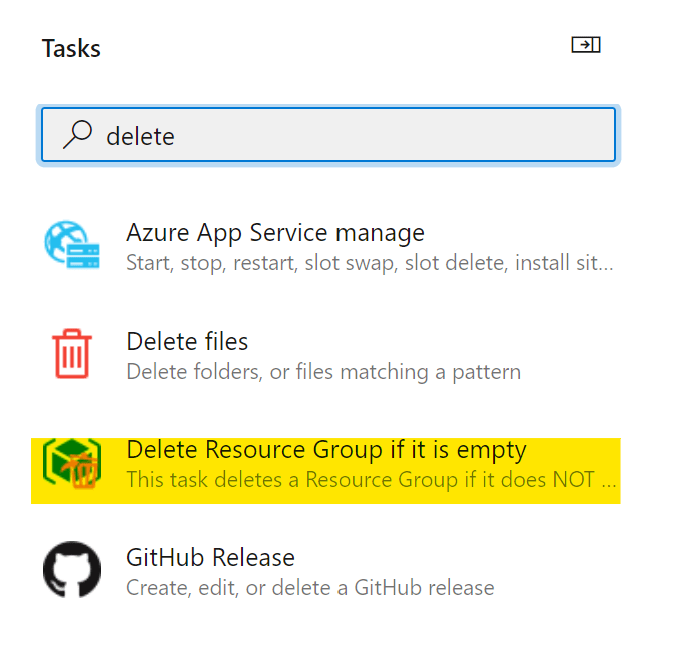Viewport: 674px width, 648px height.
Task: Click the truncated ellipsis ending the yellow highlighted description
Action: click(x=610, y=481)
